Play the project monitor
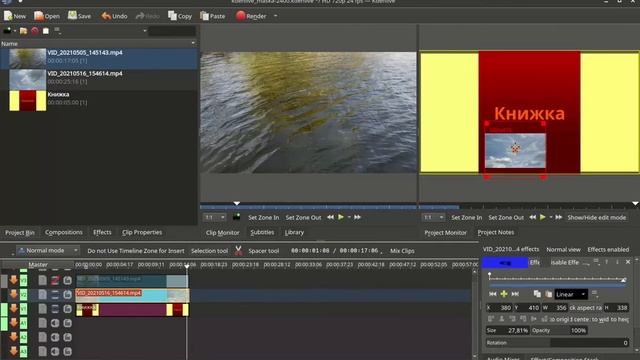The width and height of the screenshot is (640, 360). pyautogui.click(x=542, y=217)
